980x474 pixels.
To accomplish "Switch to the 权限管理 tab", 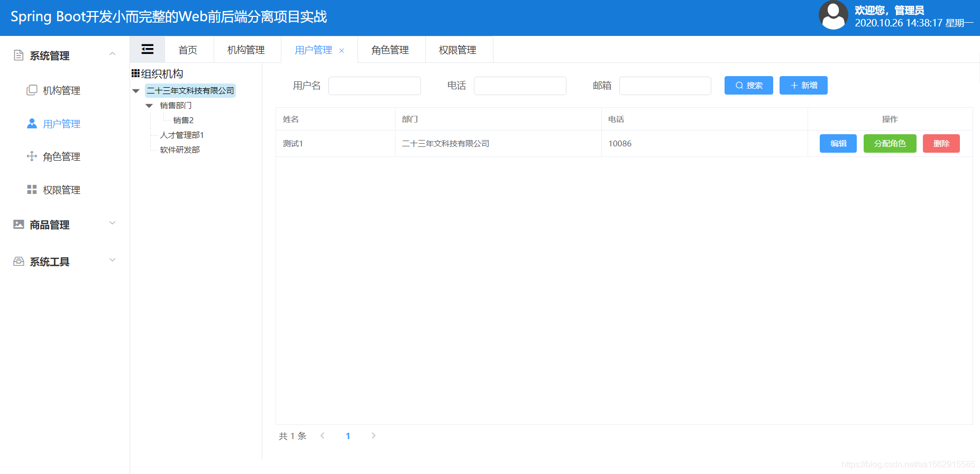I will [x=457, y=50].
